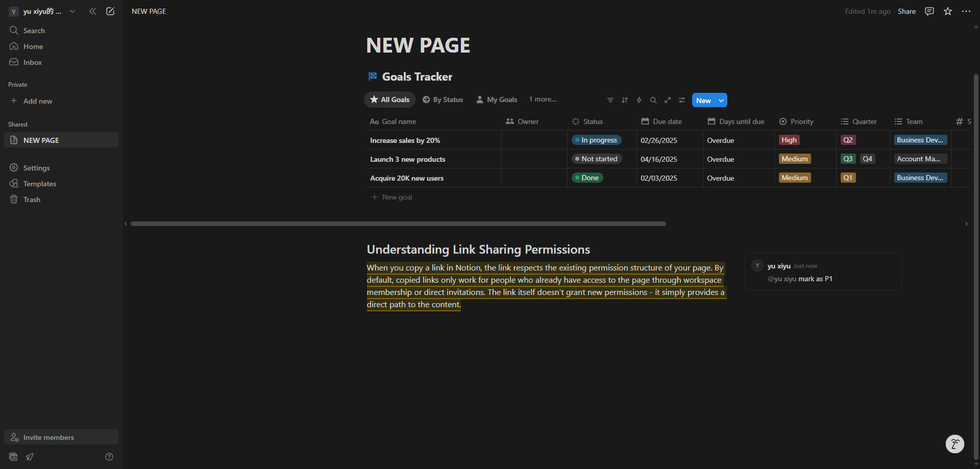Open the page comments icon in top bar

click(929, 11)
